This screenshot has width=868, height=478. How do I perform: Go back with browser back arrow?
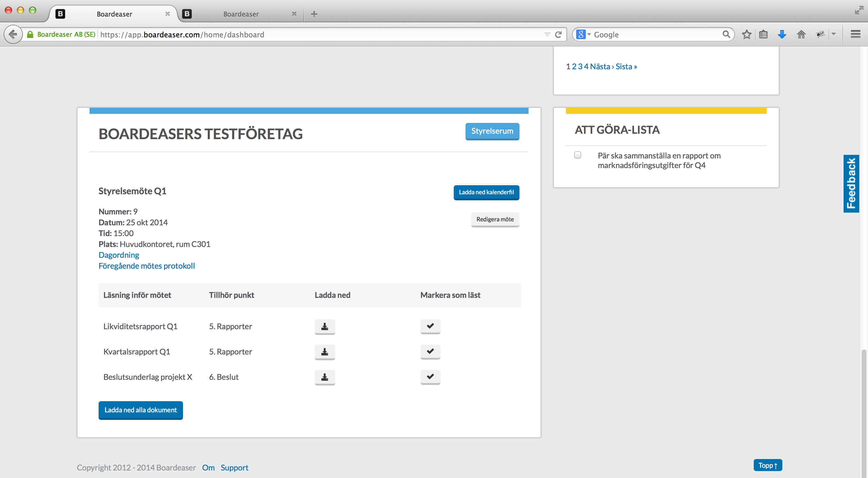[x=13, y=34]
